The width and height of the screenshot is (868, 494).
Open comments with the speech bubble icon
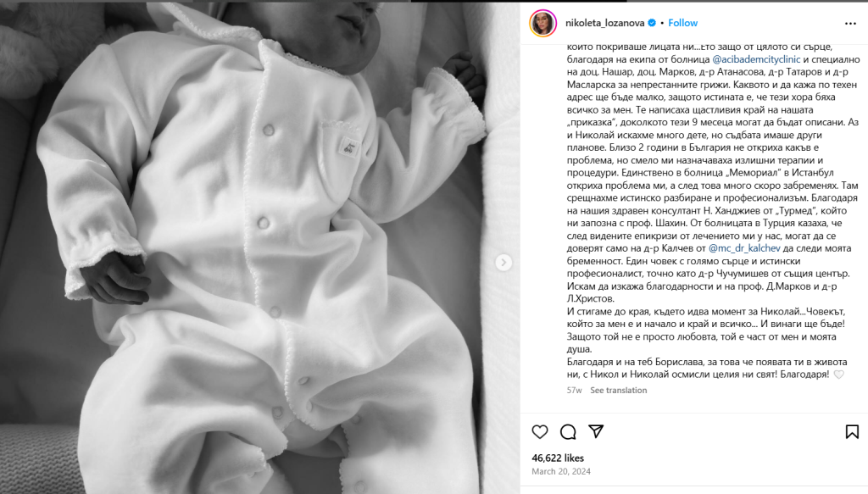click(568, 431)
